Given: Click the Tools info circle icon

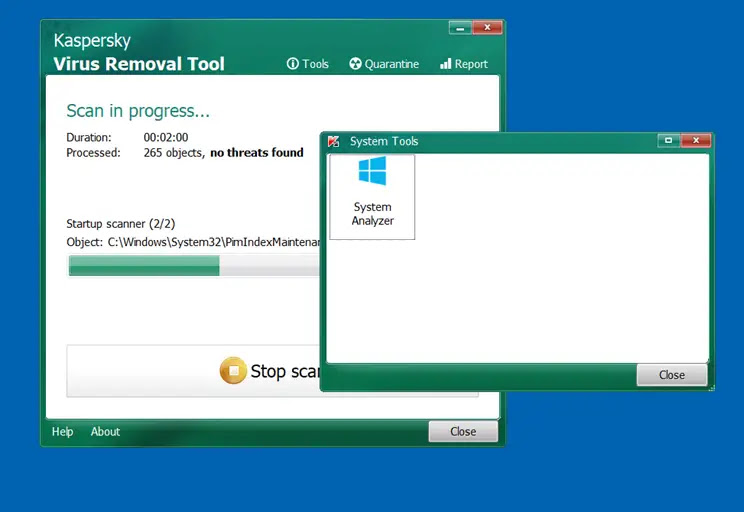Looking at the screenshot, I should click(293, 64).
